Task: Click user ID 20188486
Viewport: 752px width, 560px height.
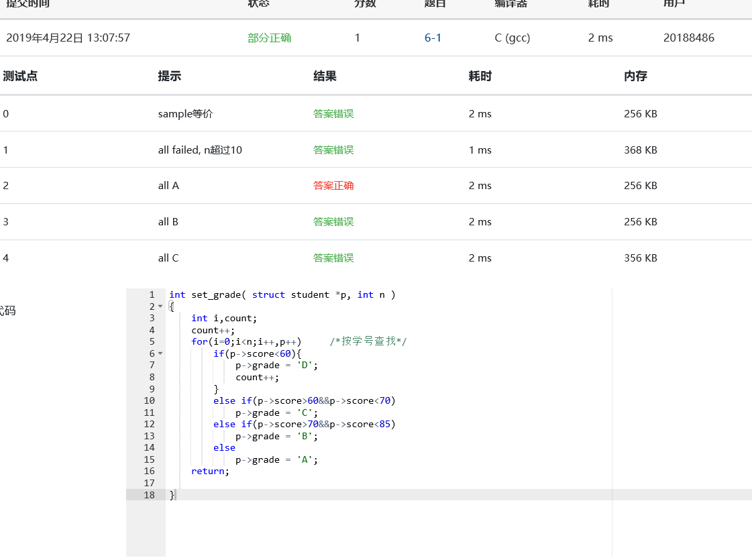Action: pos(689,38)
